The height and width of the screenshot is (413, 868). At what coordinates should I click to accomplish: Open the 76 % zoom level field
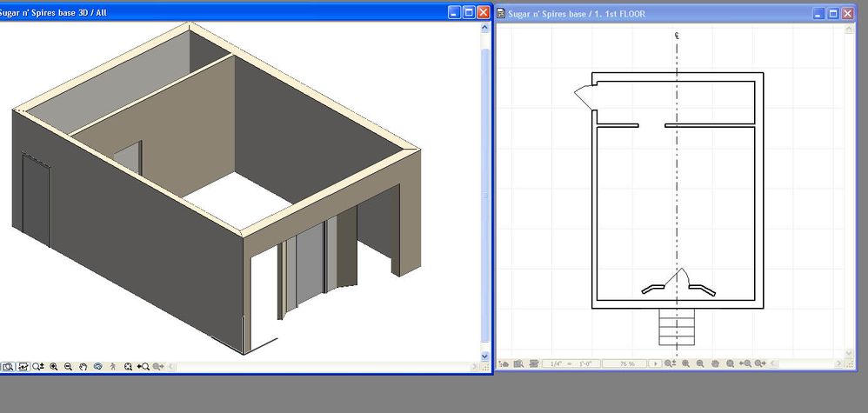[625, 363]
